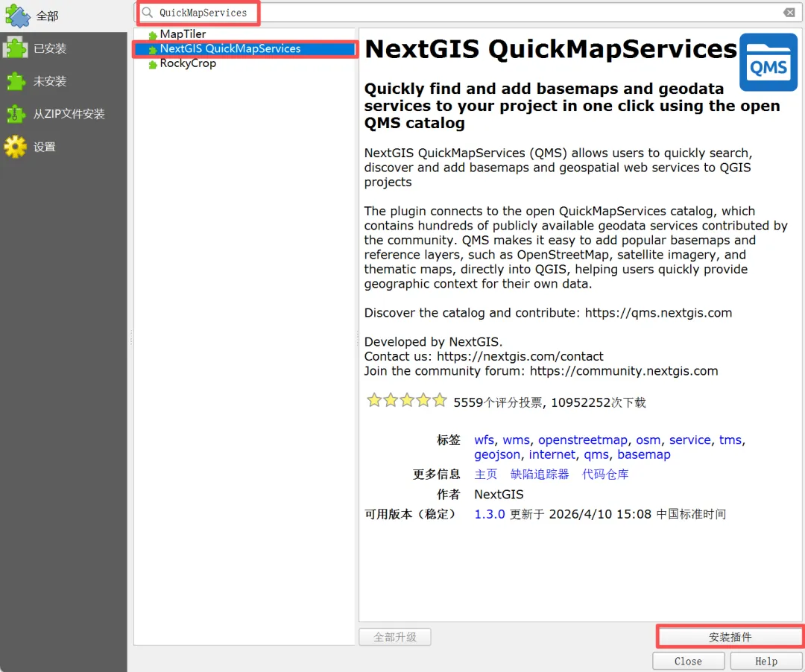Switch to the 未安装 (Not installed) tab
Image resolution: width=805 pixels, height=672 pixels.
tap(63, 81)
